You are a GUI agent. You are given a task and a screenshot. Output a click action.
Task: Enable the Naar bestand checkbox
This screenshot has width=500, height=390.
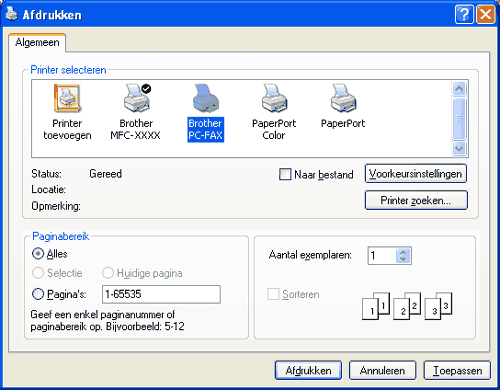point(285,174)
